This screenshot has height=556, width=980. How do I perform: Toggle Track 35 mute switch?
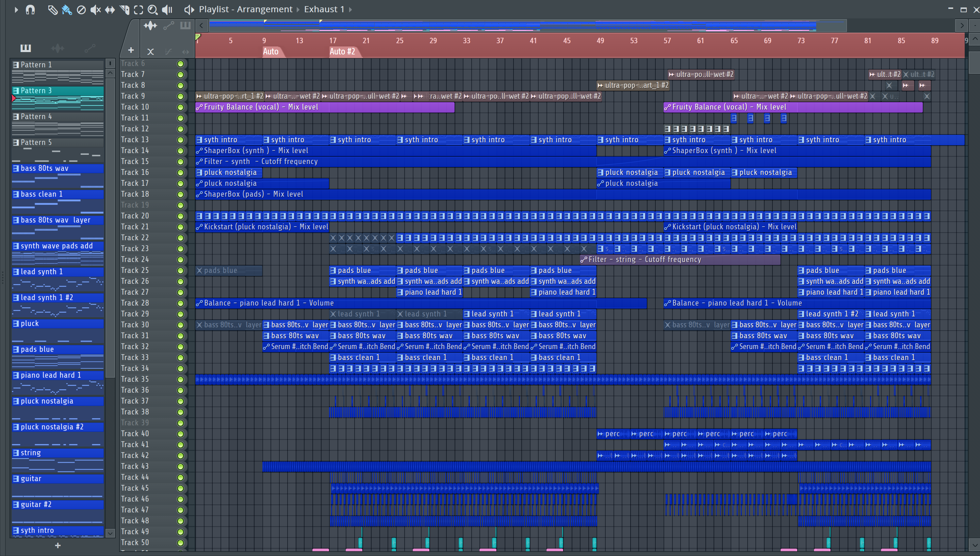[x=181, y=379]
